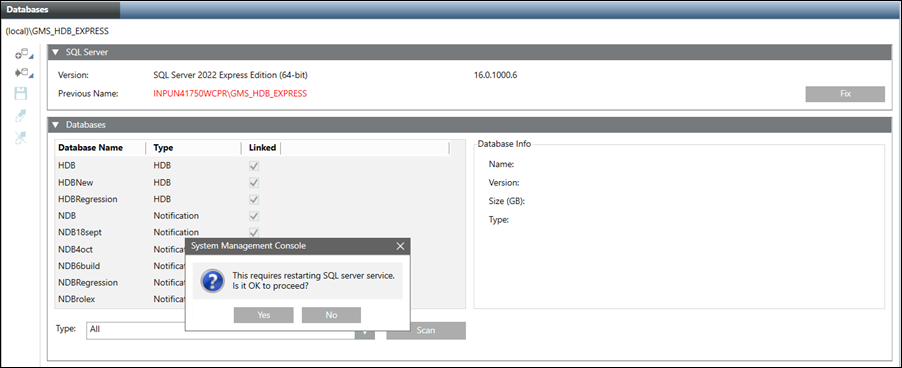Click the Scan button
Viewport: 902px width, 368px height.
(426, 330)
